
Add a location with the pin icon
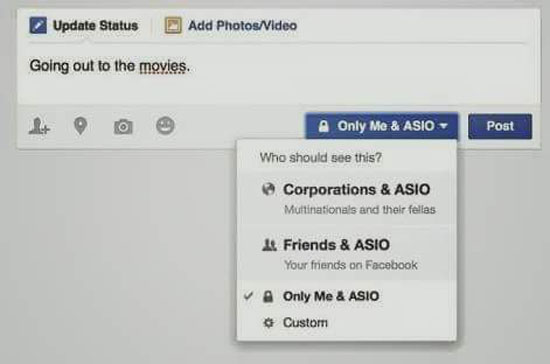[80, 126]
